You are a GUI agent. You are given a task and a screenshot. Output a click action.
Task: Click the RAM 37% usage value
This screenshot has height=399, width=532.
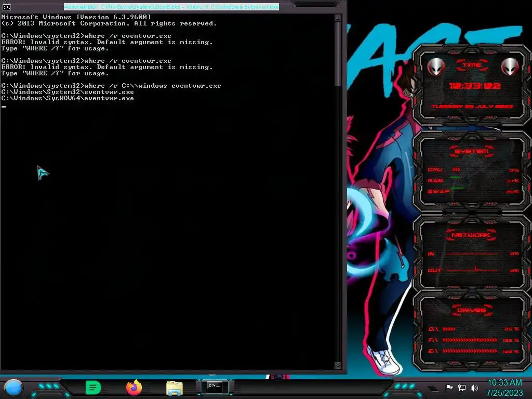pos(513,181)
